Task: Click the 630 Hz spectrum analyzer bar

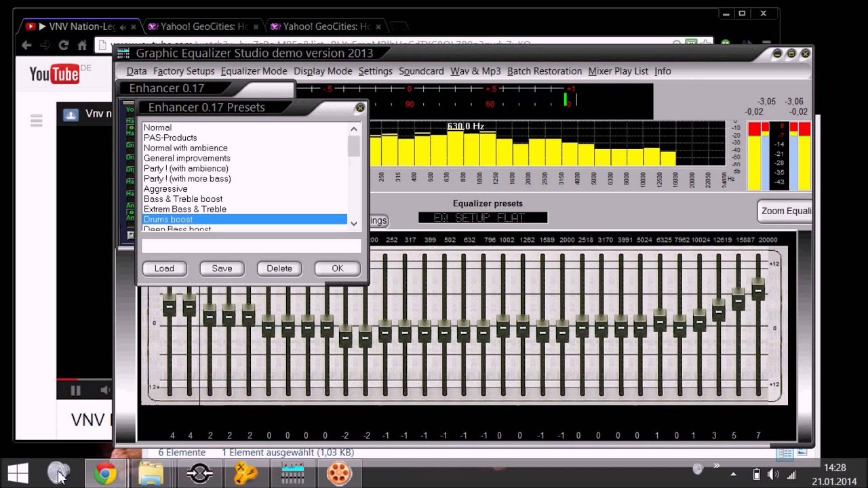Action: 454,148
